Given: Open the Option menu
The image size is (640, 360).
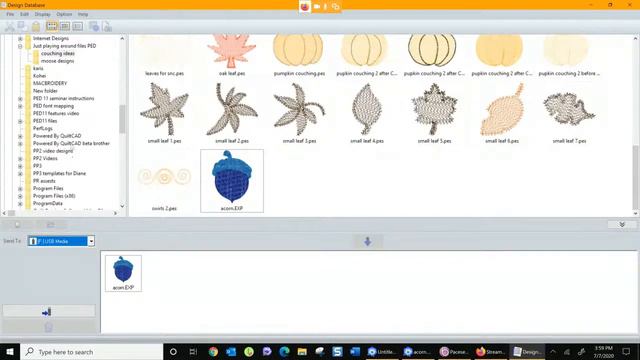Looking at the screenshot, I should pos(64,14).
